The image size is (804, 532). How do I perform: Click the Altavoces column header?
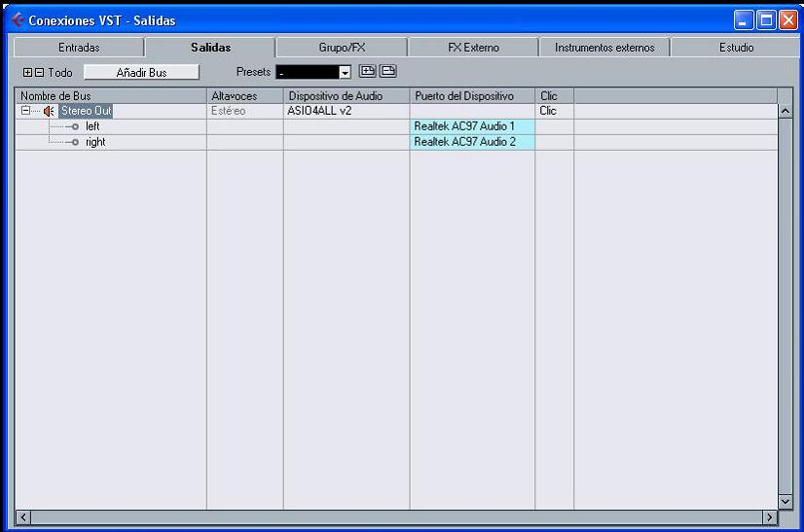click(x=245, y=96)
